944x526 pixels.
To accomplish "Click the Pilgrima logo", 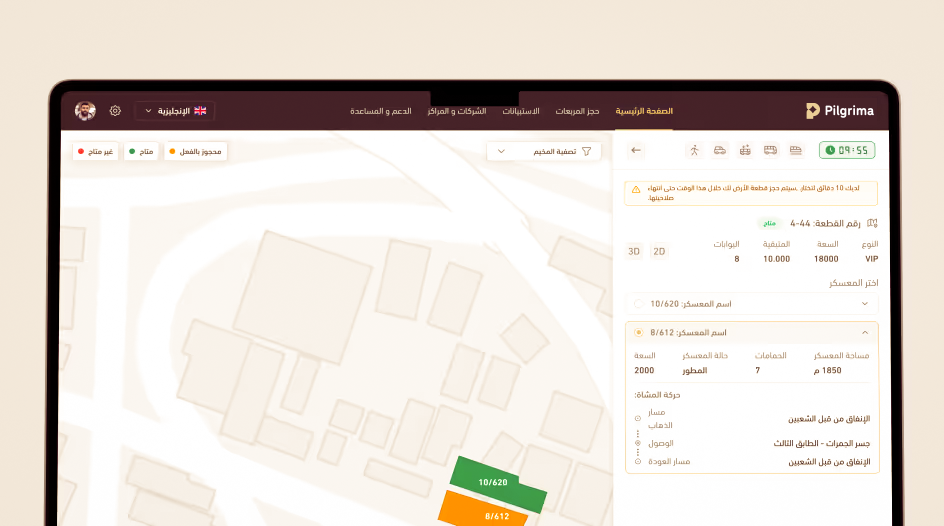I will click(840, 111).
